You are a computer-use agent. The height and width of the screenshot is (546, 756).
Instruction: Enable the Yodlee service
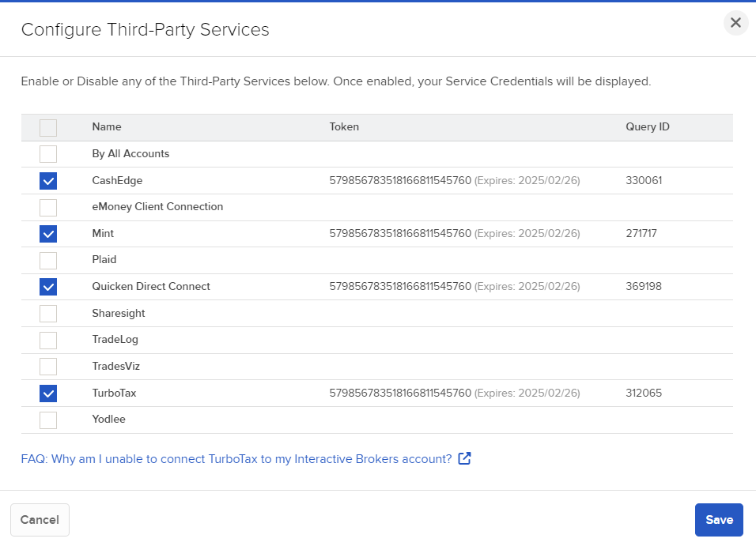tap(47, 420)
